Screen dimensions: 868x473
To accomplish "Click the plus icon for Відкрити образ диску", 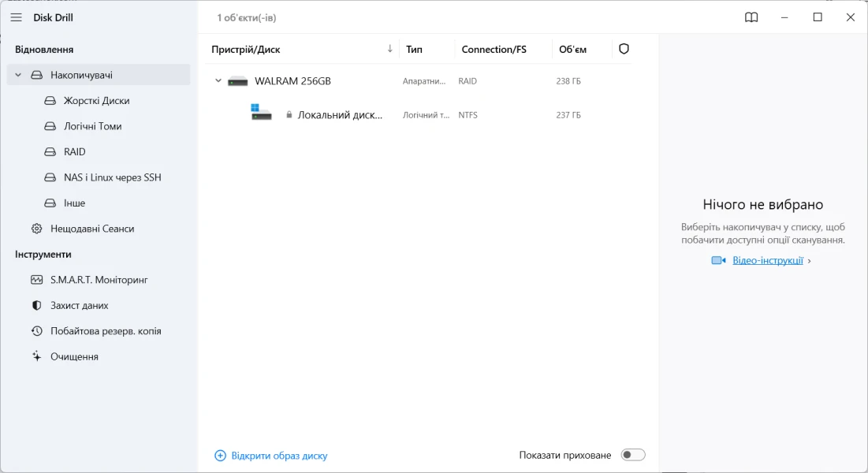I will (x=220, y=456).
